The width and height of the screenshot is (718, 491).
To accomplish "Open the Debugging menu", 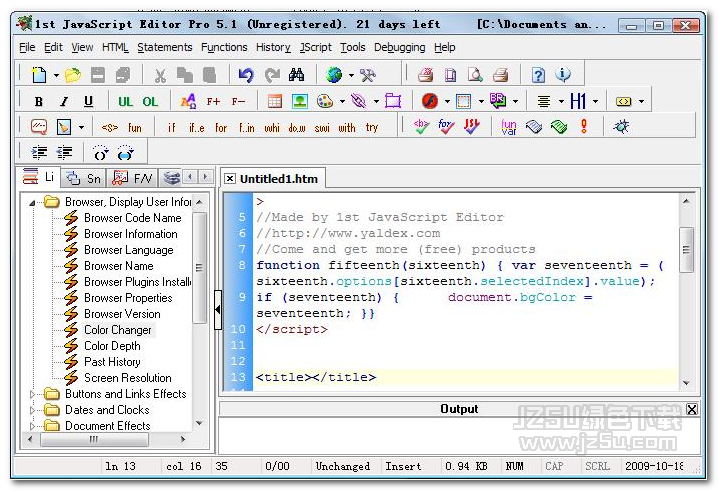I will (x=399, y=47).
